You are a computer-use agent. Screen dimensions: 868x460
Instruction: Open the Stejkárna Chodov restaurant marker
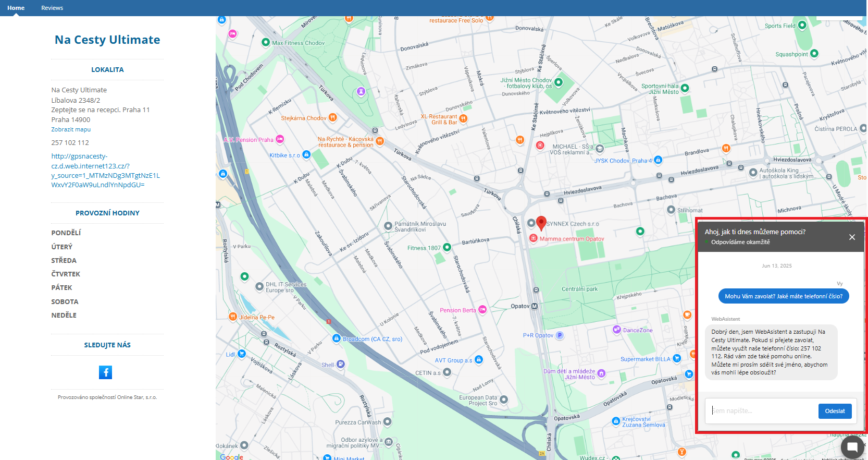click(x=332, y=118)
